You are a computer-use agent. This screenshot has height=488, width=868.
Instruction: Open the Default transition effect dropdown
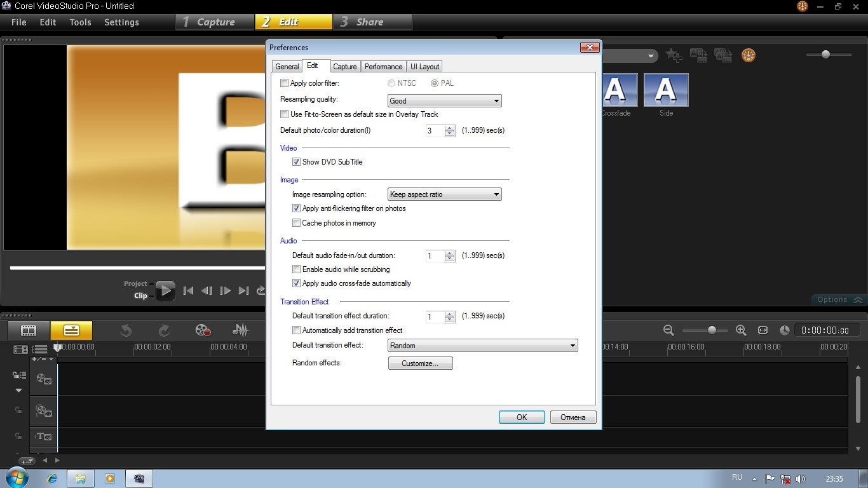482,346
